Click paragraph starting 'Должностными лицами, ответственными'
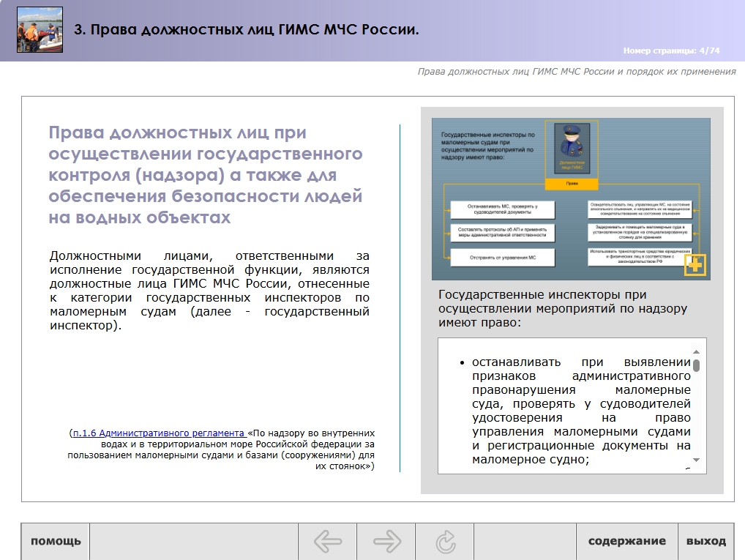The image size is (745, 560). 209,291
